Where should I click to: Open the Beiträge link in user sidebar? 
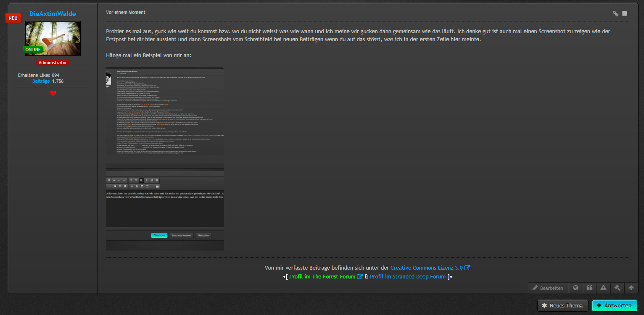[41, 81]
